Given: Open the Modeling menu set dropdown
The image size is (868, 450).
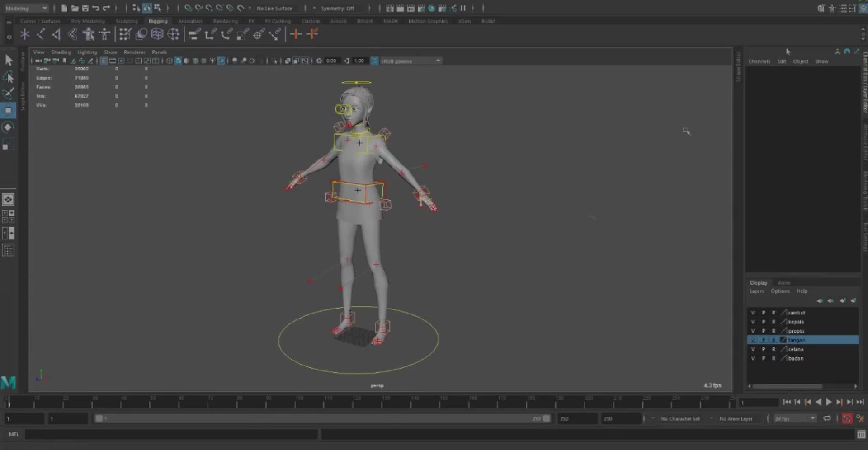Looking at the screenshot, I should (x=26, y=8).
